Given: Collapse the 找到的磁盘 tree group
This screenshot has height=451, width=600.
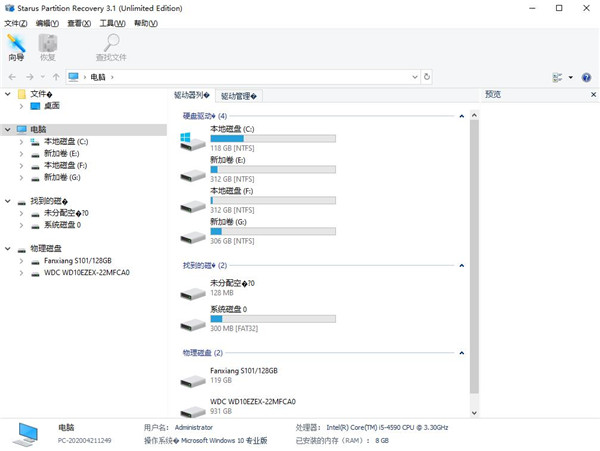Looking at the screenshot, I should (x=8, y=201).
